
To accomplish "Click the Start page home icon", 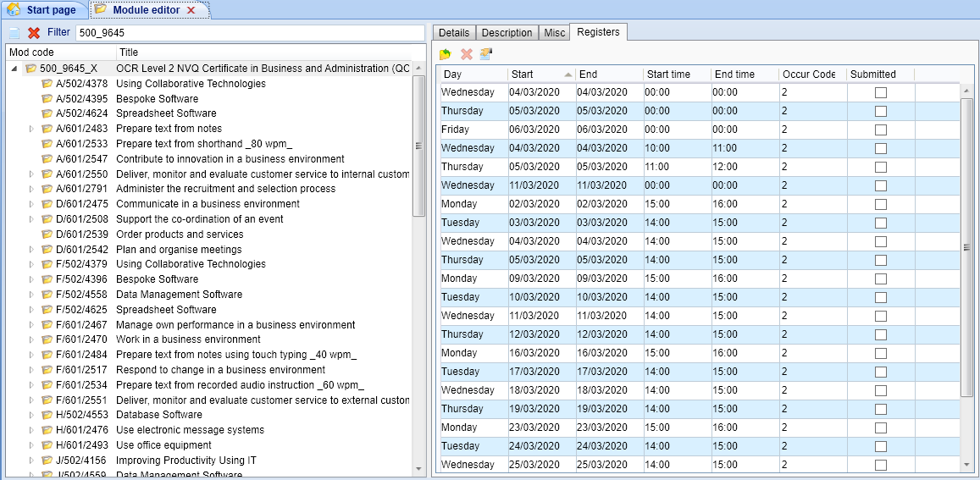I will click(x=14, y=10).
